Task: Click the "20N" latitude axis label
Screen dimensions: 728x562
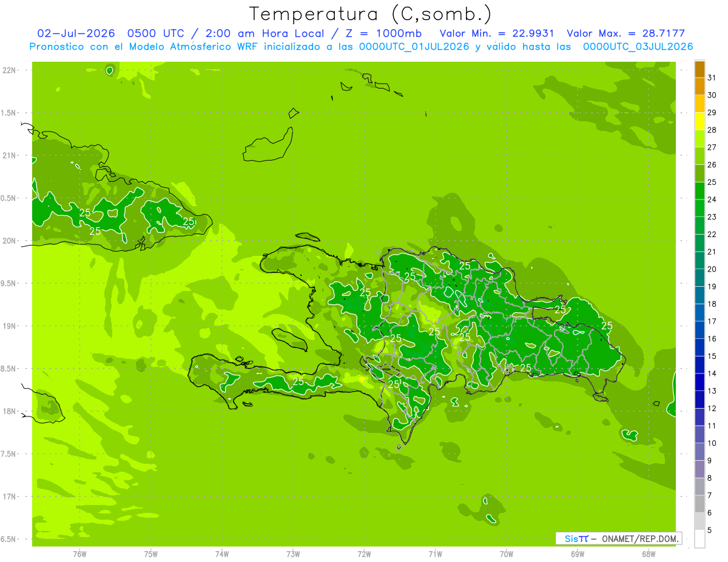Action: (10, 241)
